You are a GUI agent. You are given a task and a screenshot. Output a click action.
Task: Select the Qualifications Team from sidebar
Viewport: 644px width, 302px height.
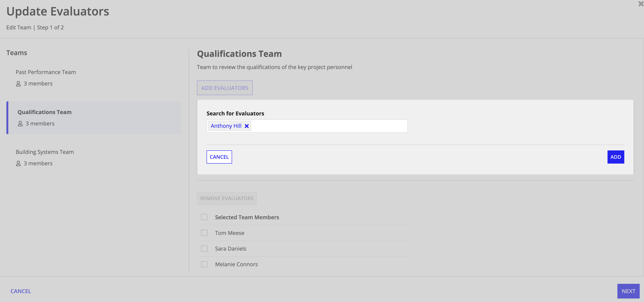tap(94, 117)
